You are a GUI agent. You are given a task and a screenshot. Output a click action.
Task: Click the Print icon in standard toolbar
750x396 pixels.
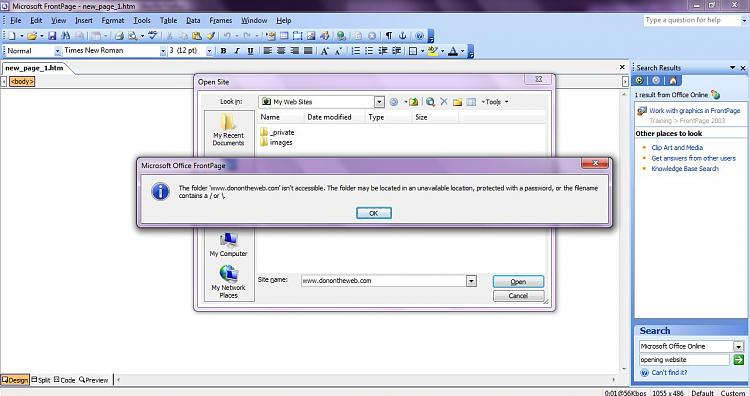click(x=119, y=36)
